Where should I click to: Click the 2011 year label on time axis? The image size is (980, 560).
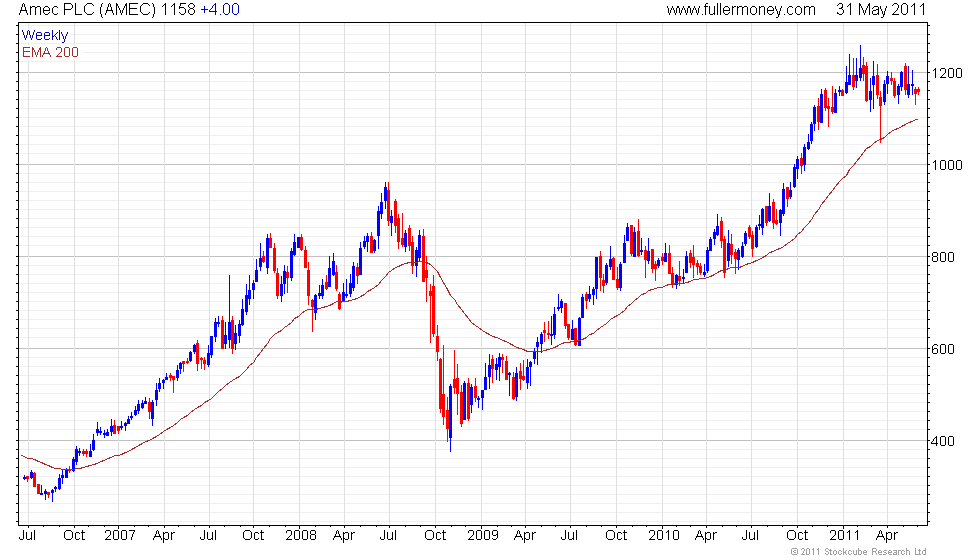point(844,536)
